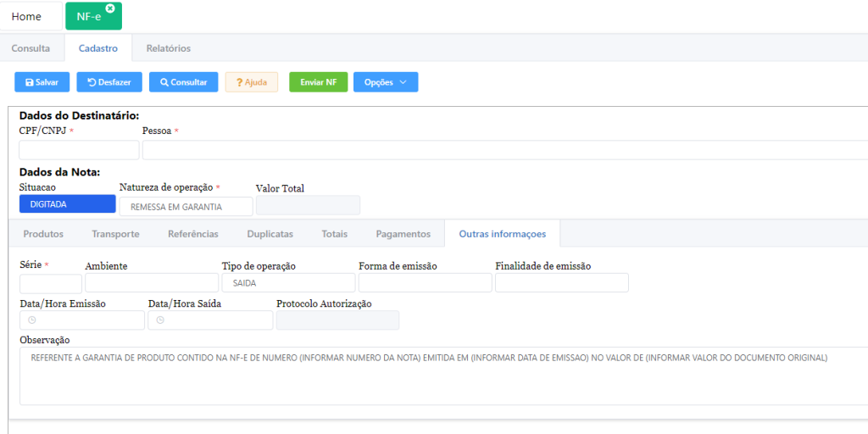Click the Natureza de operação field

(186, 207)
